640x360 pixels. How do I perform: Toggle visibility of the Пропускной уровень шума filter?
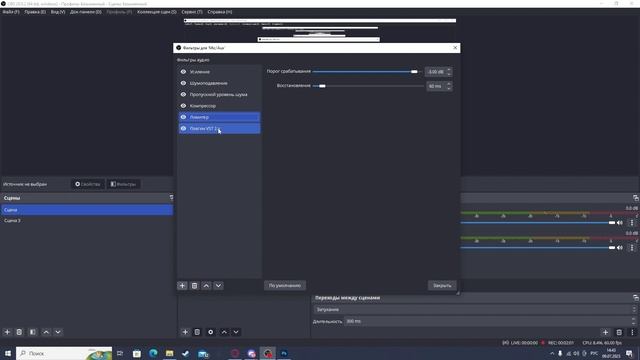(183, 94)
